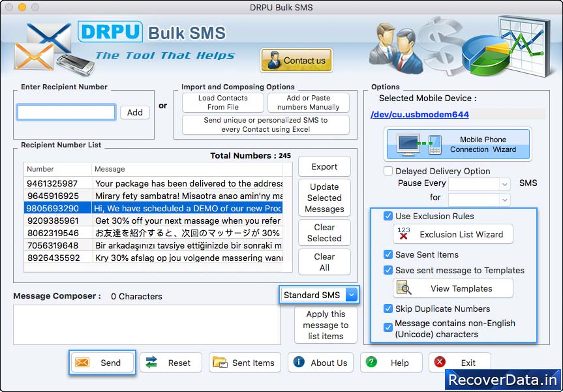The image size is (563, 392).
Task: Open the Pause Every count dropdown
Action: [x=479, y=184]
